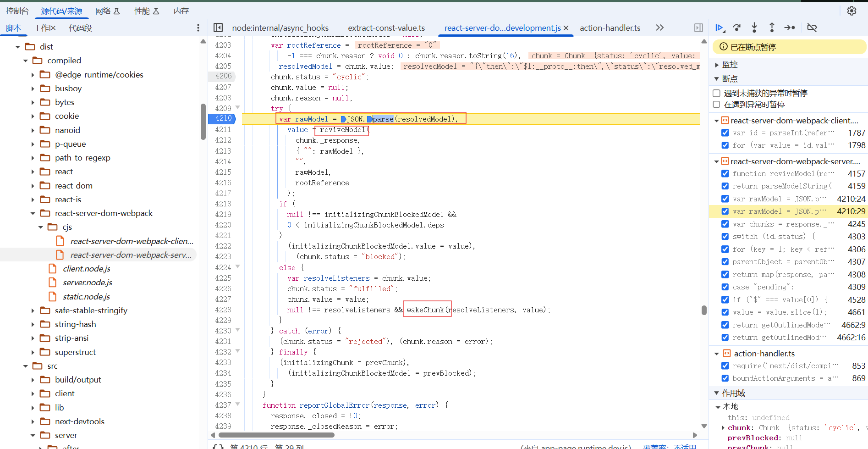Click the Step over function icon
This screenshot has width=868, height=449.
(737, 28)
